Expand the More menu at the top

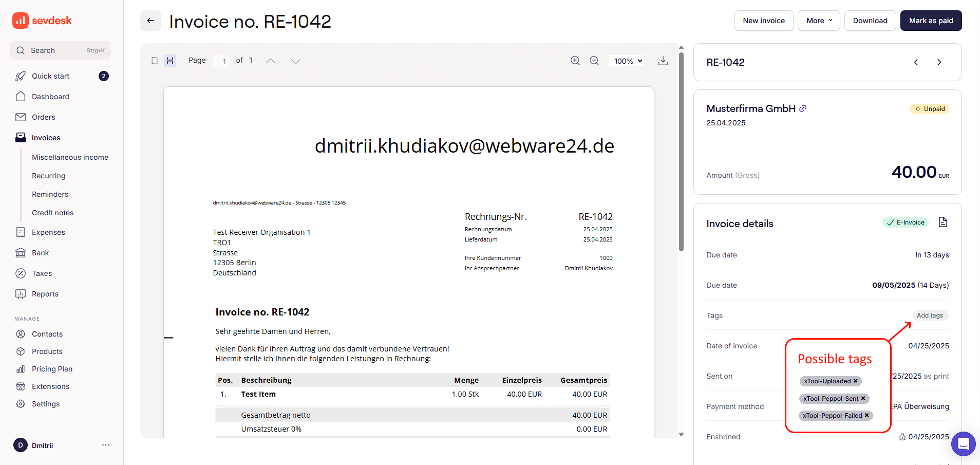pos(818,21)
